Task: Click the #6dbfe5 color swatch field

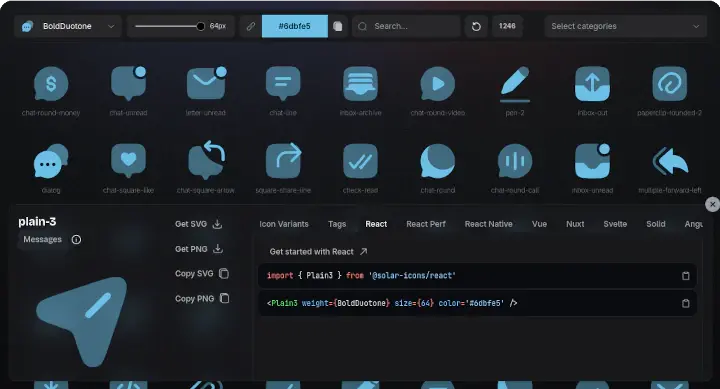Action: [295, 26]
